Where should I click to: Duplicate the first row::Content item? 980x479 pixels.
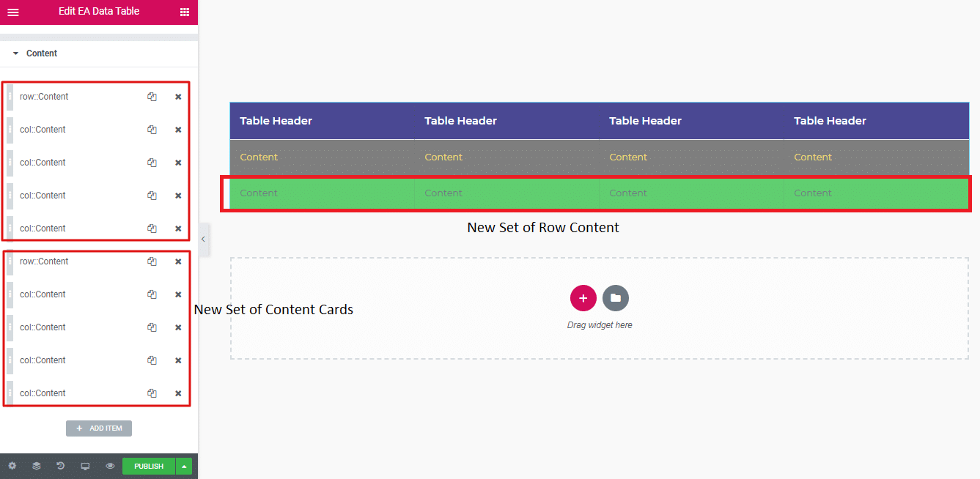pos(152,97)
